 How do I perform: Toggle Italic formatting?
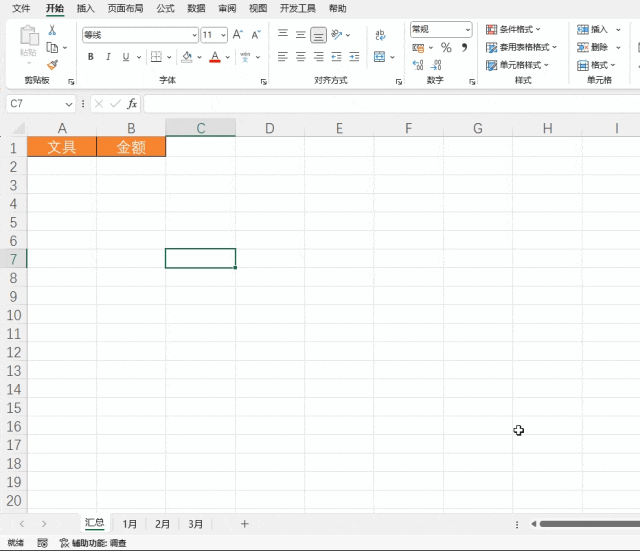click(108, 57)
